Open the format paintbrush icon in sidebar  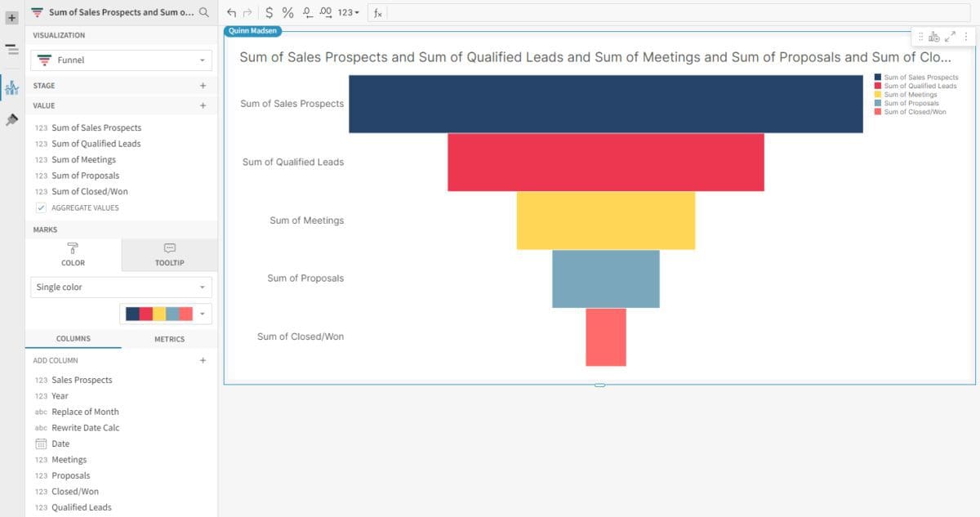tap(11, 120)
